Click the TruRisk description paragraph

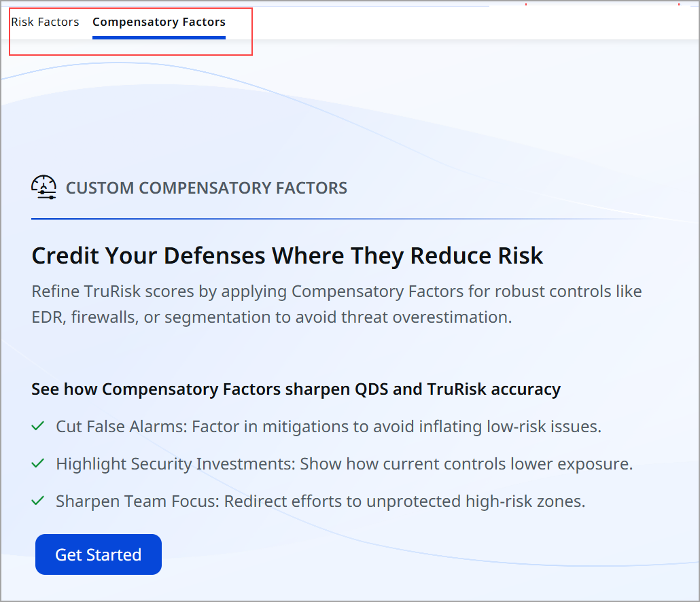click(336, 304)
